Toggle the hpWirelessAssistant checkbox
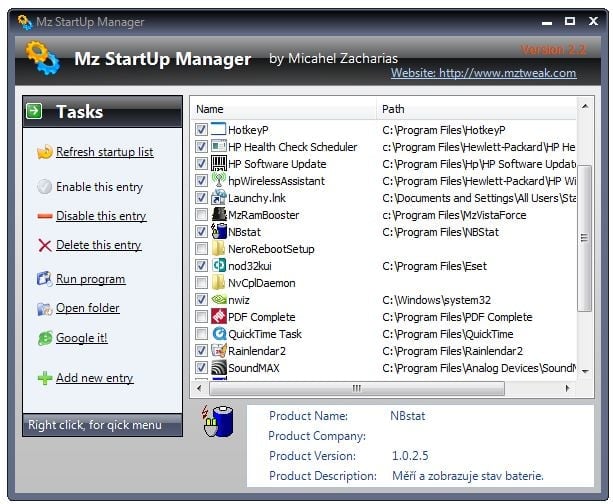Screen dimensions: 613x504 tap(201, 181)
